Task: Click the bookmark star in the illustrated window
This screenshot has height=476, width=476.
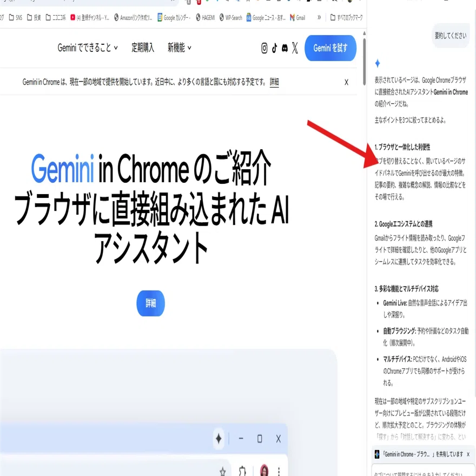Action: coord(223,472)
